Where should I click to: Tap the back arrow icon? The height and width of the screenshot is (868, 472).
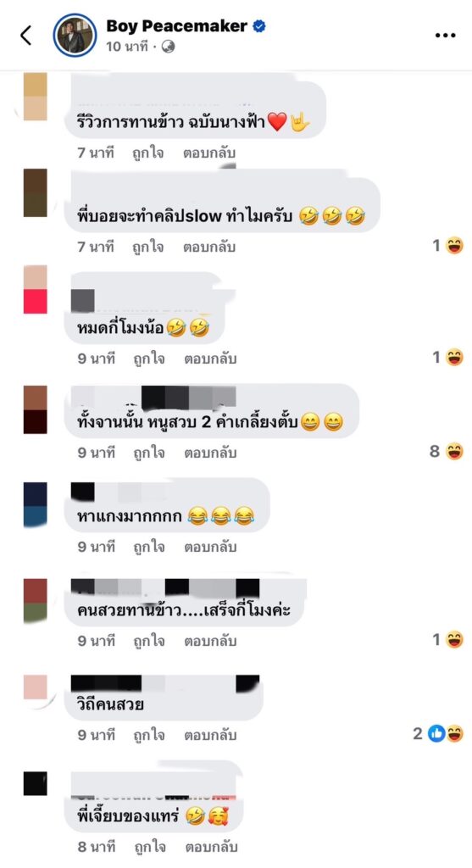point(25,35)
